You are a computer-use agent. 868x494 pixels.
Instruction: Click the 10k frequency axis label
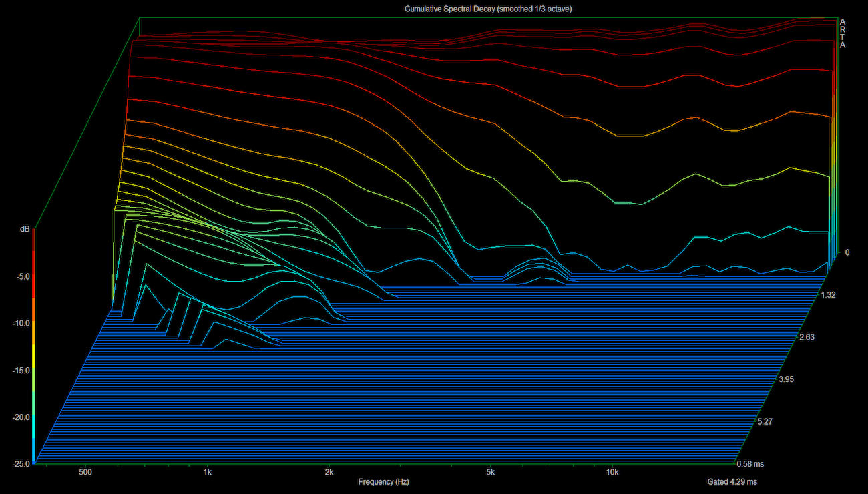(x=612, y=472)
